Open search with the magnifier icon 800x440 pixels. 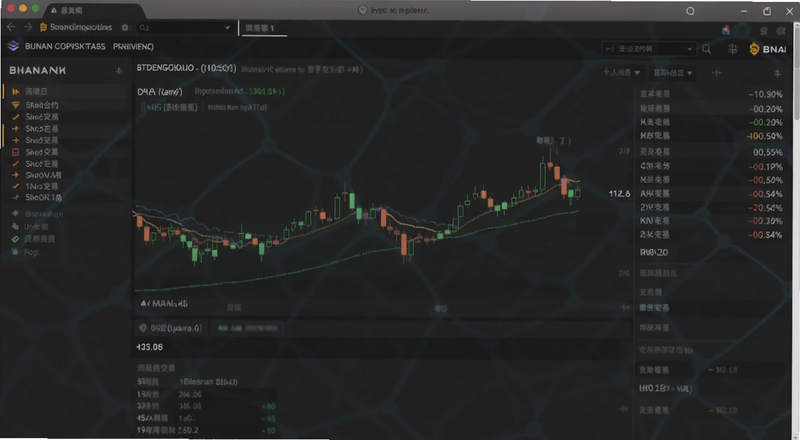(707, 49)
